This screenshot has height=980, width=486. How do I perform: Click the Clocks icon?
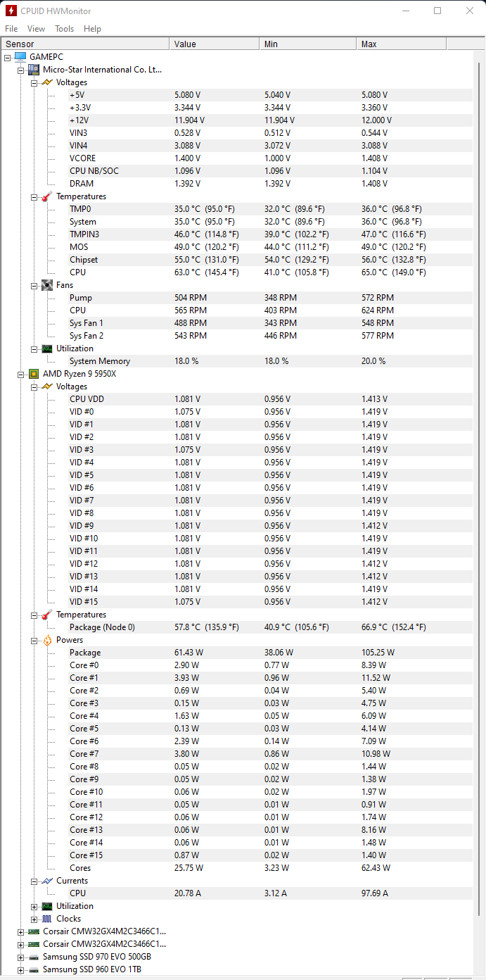47,919
